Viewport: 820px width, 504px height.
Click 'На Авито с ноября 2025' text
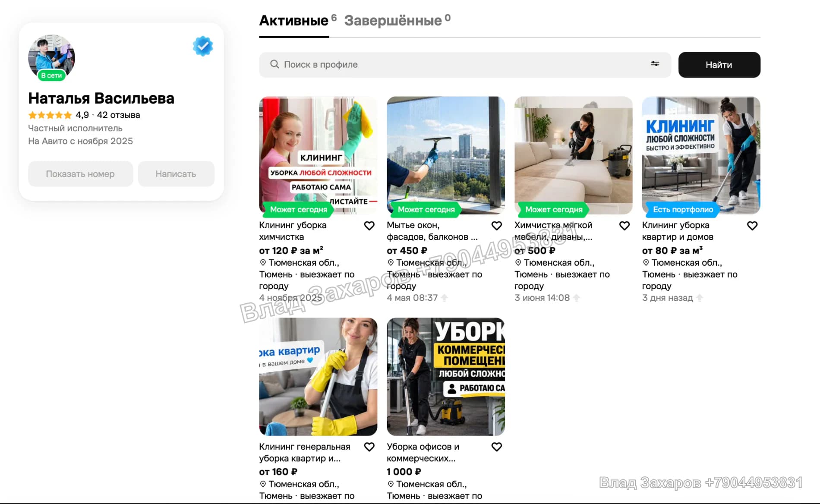[80, 141]
